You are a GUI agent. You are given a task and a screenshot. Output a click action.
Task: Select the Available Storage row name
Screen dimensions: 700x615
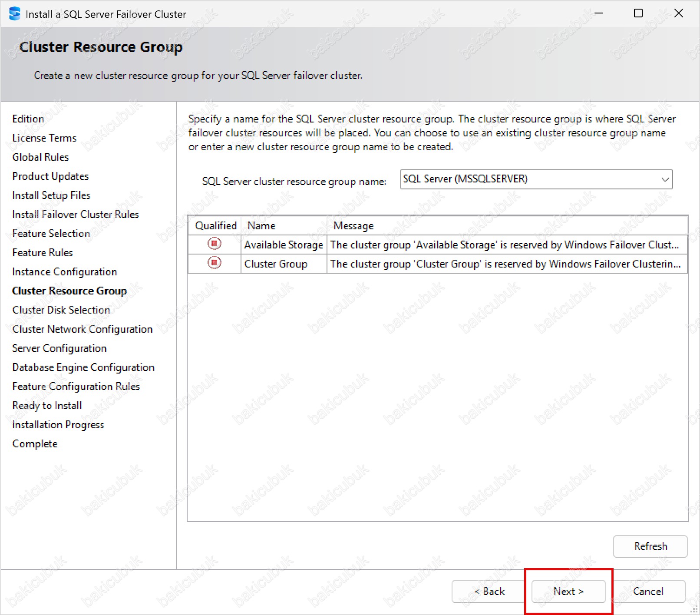coord(284,245)
